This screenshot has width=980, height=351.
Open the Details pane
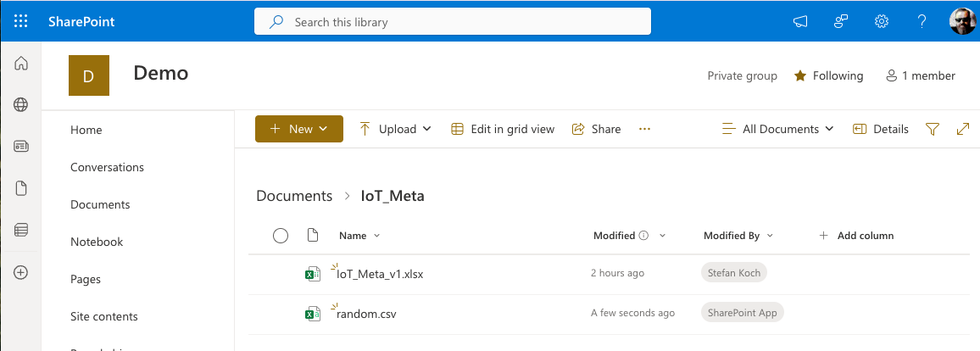pos(880,129)
